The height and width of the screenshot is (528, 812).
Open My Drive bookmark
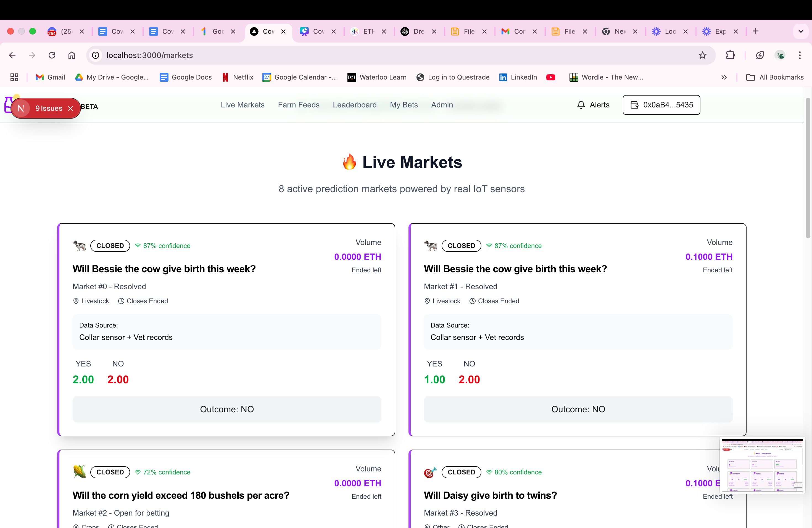pyautogui.click(x=112, y=77)
